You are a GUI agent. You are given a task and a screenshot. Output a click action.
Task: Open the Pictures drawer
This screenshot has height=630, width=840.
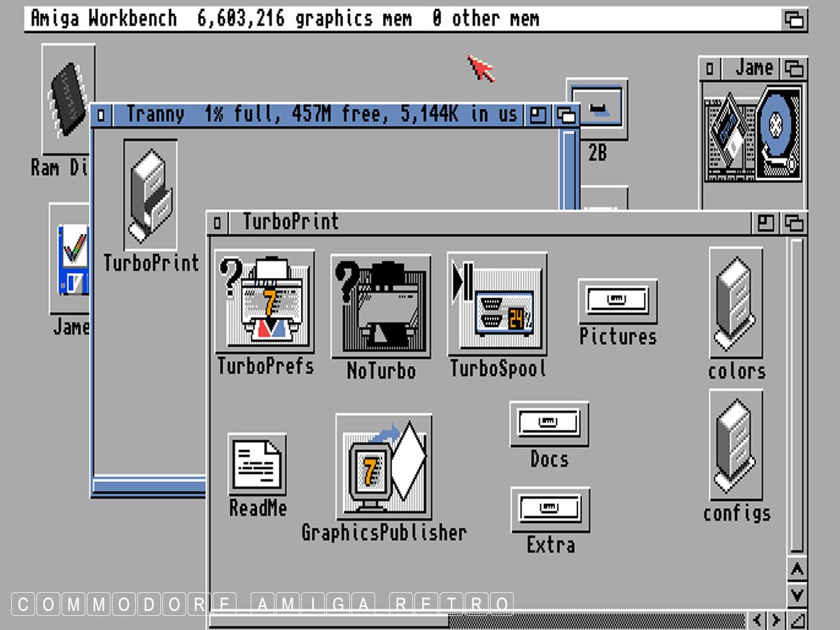tap(617, 301)
